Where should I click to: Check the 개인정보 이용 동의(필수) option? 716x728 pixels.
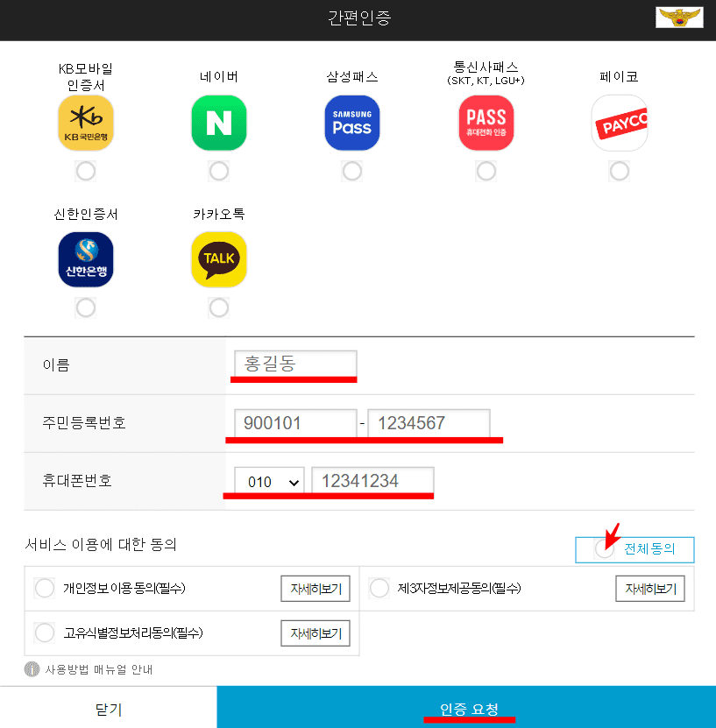[45, 588]
